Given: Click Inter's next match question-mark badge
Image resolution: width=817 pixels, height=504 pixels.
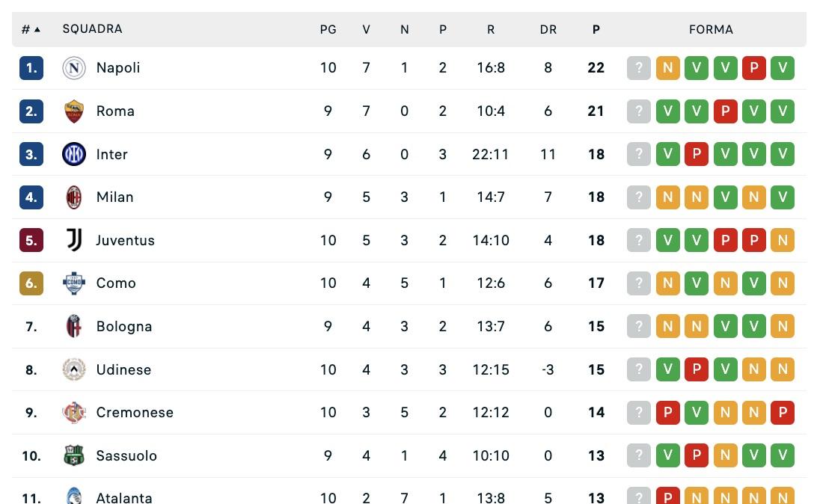Looking at the screenshot, I should 639,154.
